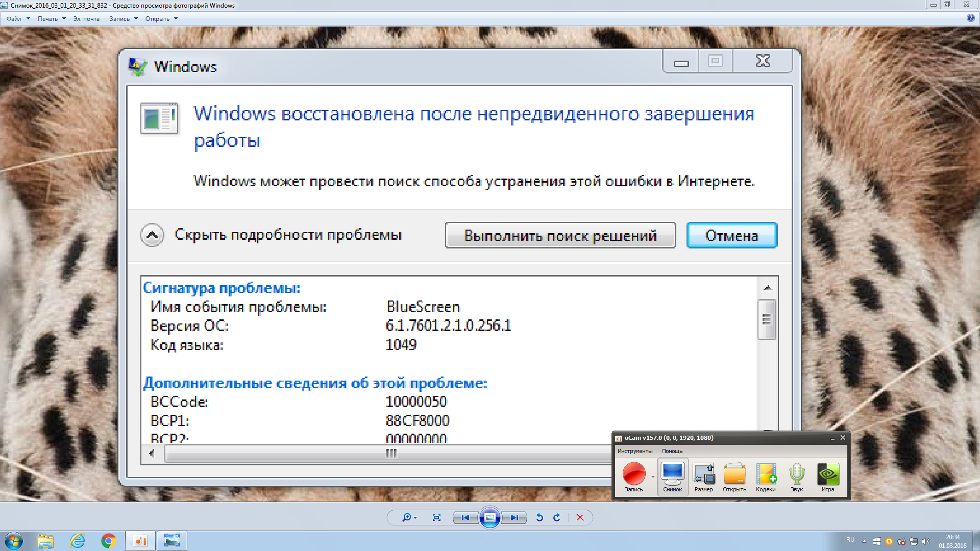980x551 pixels.
Task: Click the actual size button in Photo Viewer
Action: coord(436,517)
